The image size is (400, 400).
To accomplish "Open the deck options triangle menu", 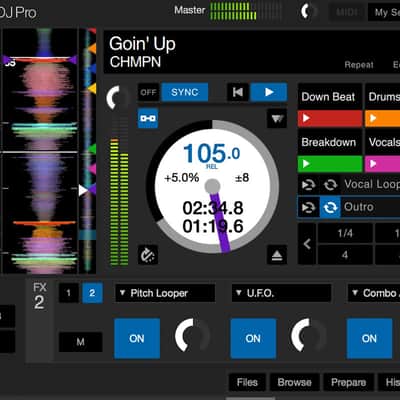I will (x=277, y=118).
